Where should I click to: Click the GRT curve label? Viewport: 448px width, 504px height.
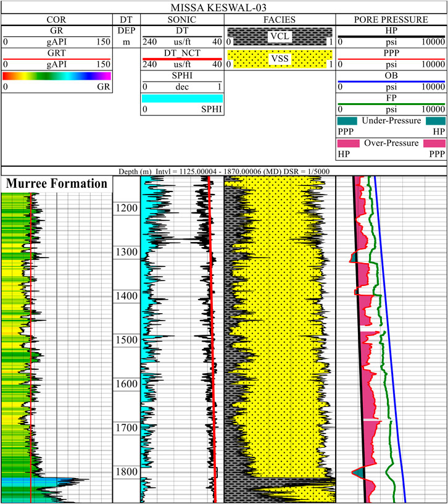[x=57, y=53]
